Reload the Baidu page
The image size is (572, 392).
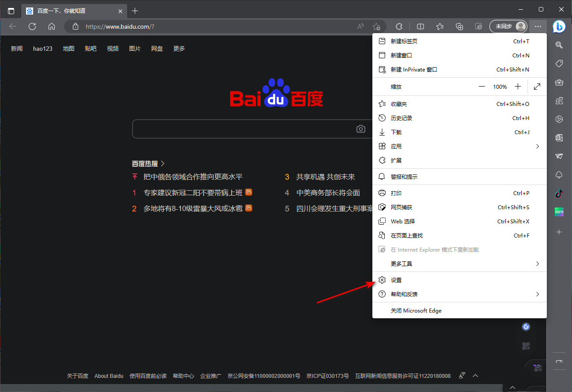click(32, 26)
